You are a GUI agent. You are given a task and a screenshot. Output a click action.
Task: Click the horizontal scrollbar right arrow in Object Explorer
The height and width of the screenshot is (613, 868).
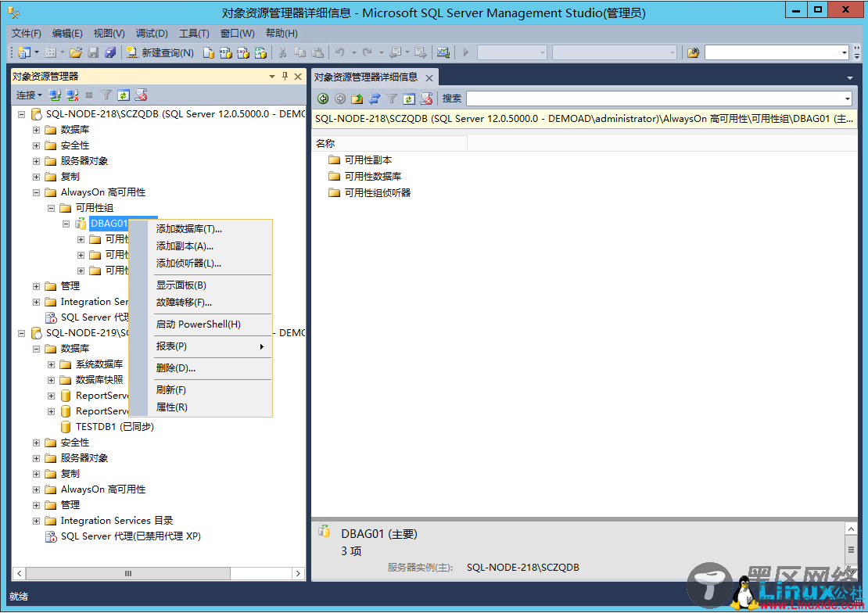298,574
